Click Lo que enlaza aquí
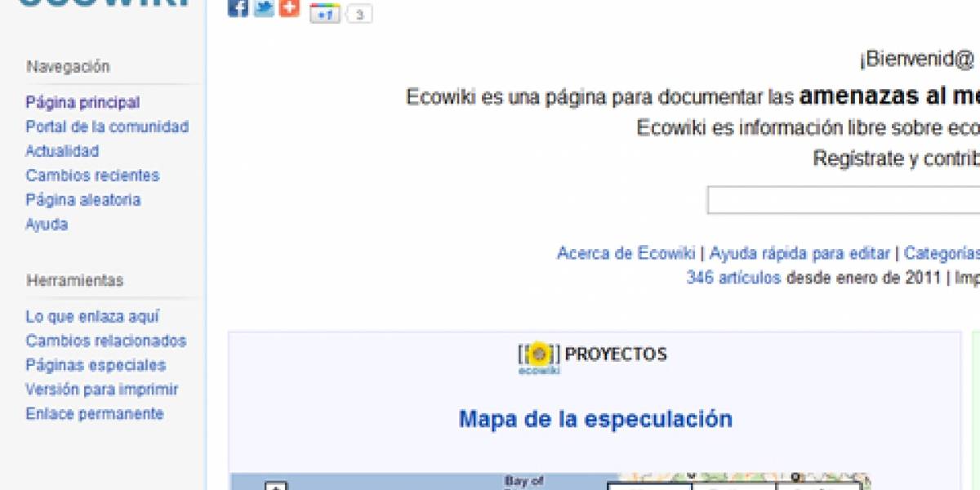980x490 pixels. (92, 316)
